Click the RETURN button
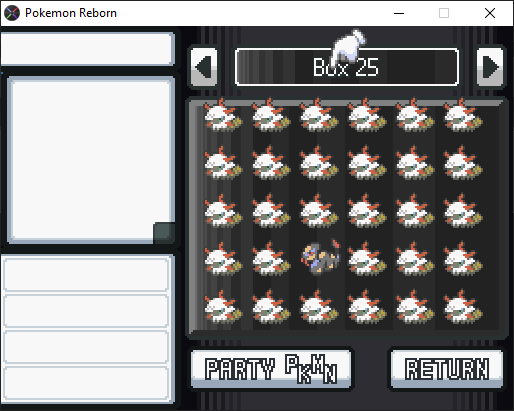 [447, 369]
